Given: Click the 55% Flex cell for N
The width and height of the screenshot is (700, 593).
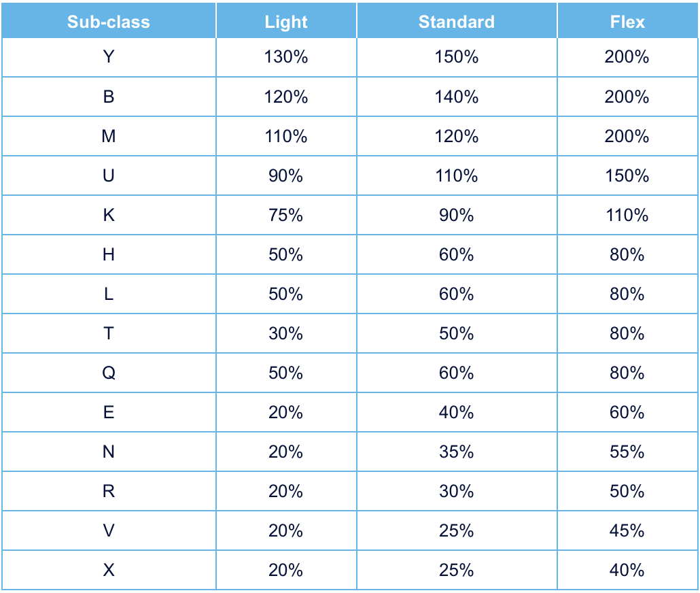Looking at the screenshot, I should click(x=627, y=452).
